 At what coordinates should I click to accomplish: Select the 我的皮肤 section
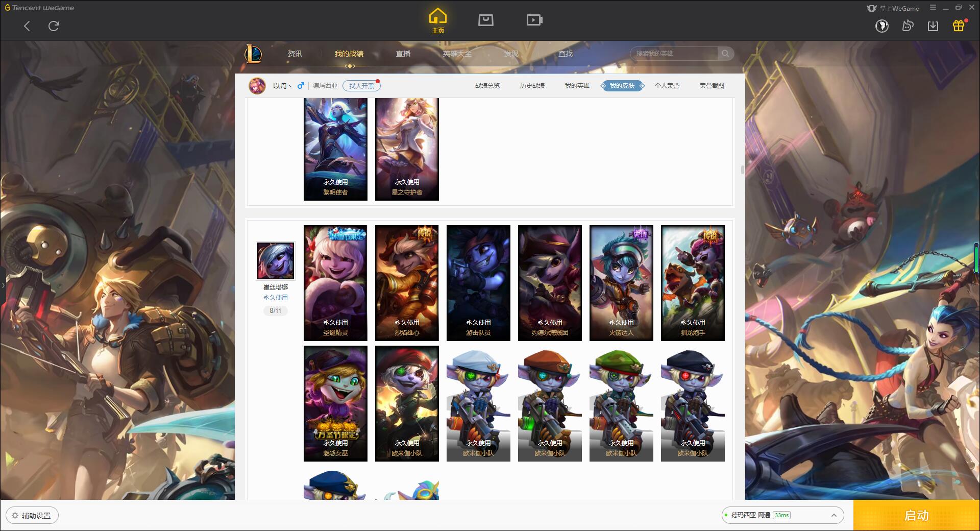(x=622, y=86)
